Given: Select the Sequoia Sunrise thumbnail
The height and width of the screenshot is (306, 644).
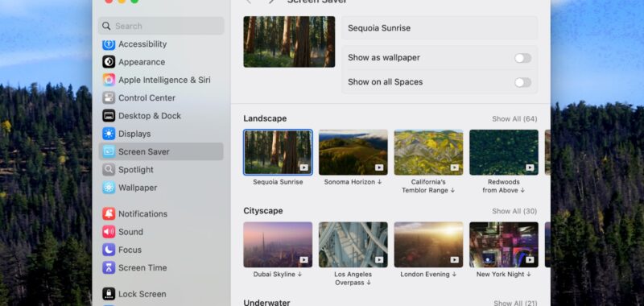Looking at the screenshot, I should click(x=278, y=152).
